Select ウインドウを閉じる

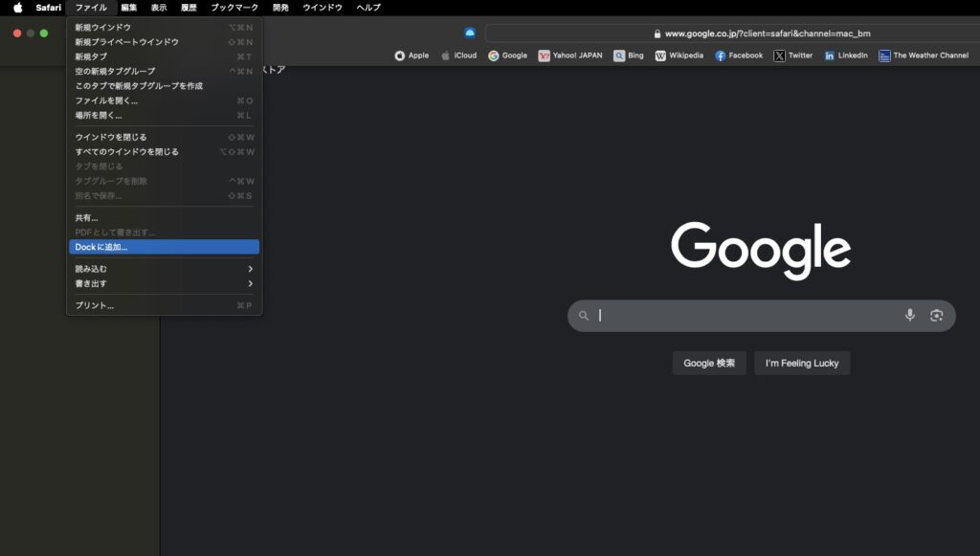click(x=164, y=138)
